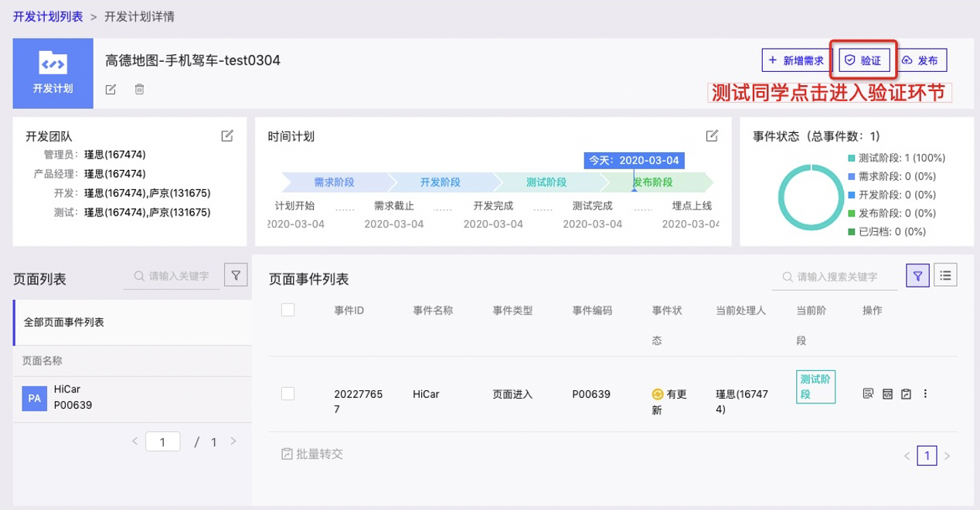Open HiCar P00639 page item
This screenshot has height=510, width=980.
coord(132,397)
